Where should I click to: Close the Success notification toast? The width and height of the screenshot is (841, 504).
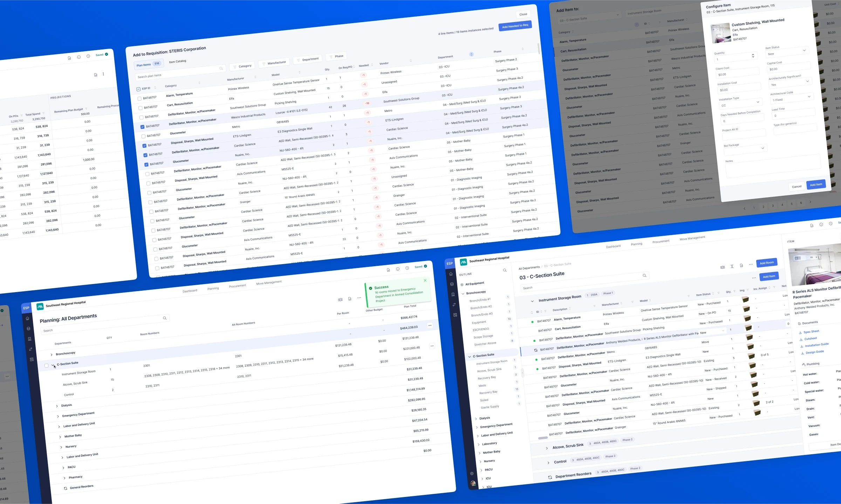[425, 281]
